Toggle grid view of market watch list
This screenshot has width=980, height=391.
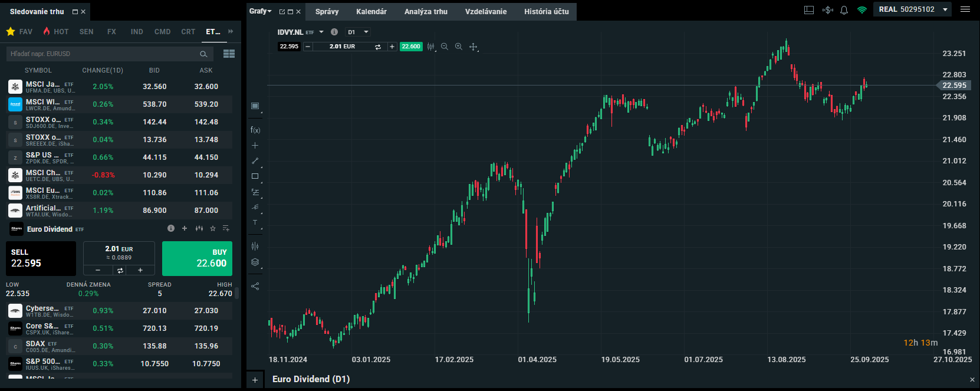click(x=229, y=54)
